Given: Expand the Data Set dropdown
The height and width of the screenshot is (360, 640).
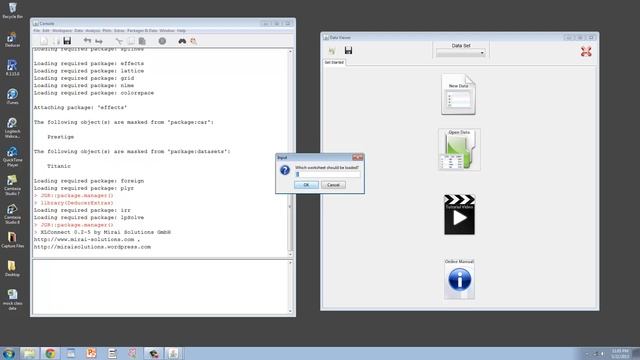Looking at the screenshot, I should tap(460, 53).
